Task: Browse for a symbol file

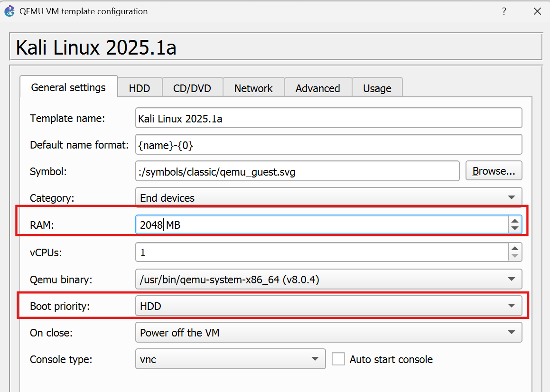Action: (x=494, y=171)
